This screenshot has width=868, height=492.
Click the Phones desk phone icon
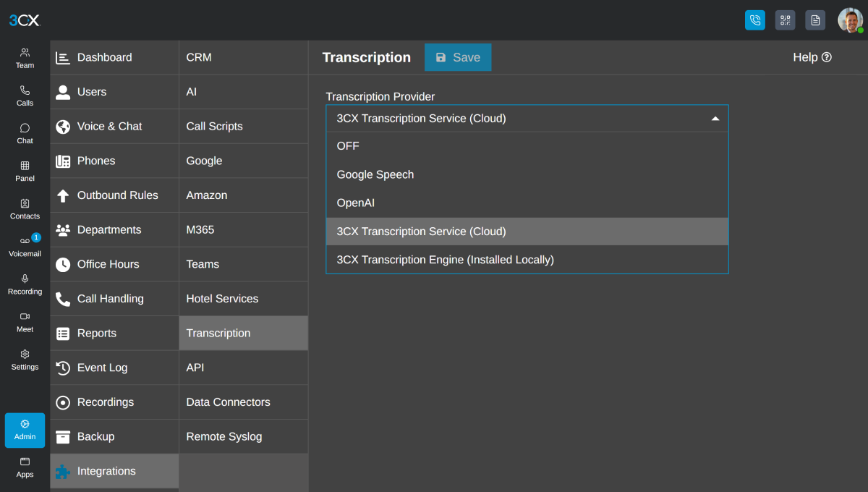click(63, 161)
